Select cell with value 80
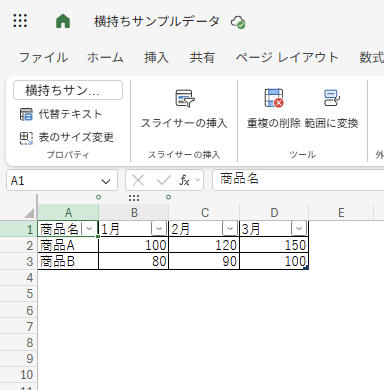Screen dimensions: 384x390 click(x=134, y=261)
